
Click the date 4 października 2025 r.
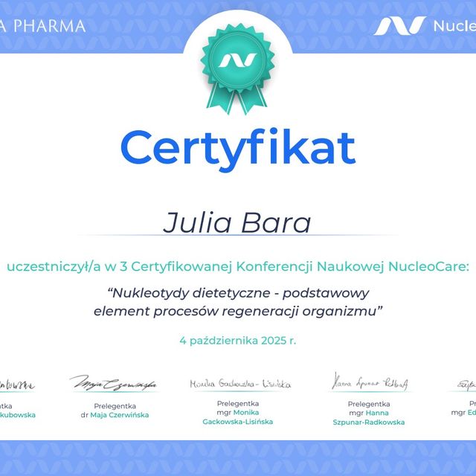(x=238, y=341)
